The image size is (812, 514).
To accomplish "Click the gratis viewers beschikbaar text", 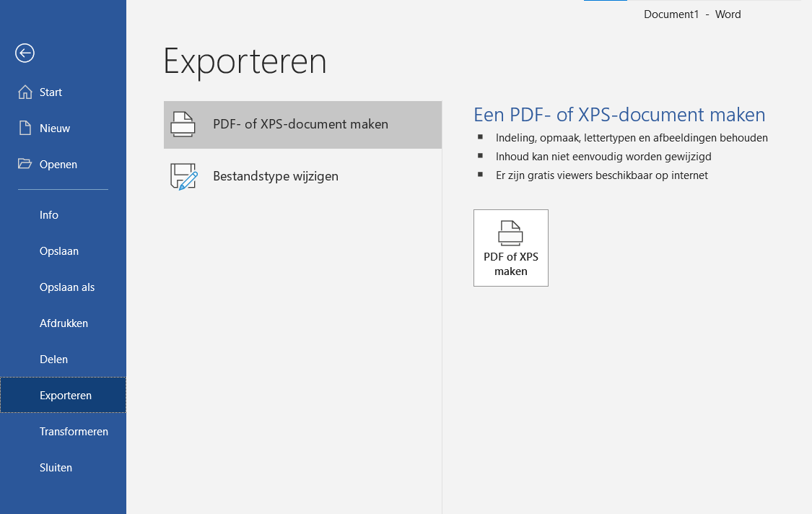I will pos(601,175).
